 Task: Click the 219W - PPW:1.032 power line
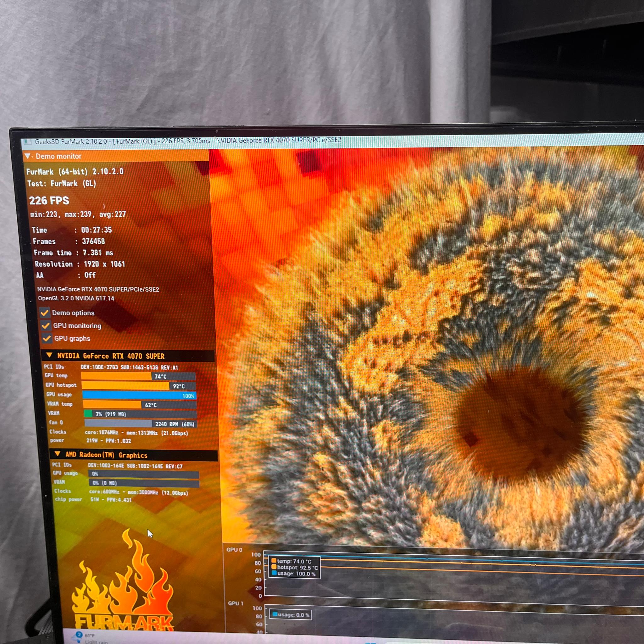click(x=109, y=441)
